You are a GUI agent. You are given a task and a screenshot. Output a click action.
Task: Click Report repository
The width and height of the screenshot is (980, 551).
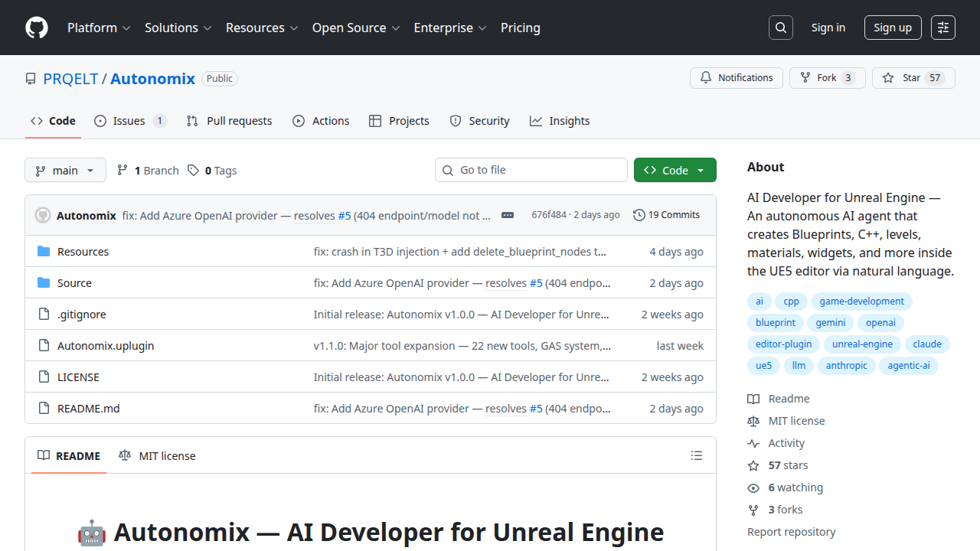[x=792, y=532]
